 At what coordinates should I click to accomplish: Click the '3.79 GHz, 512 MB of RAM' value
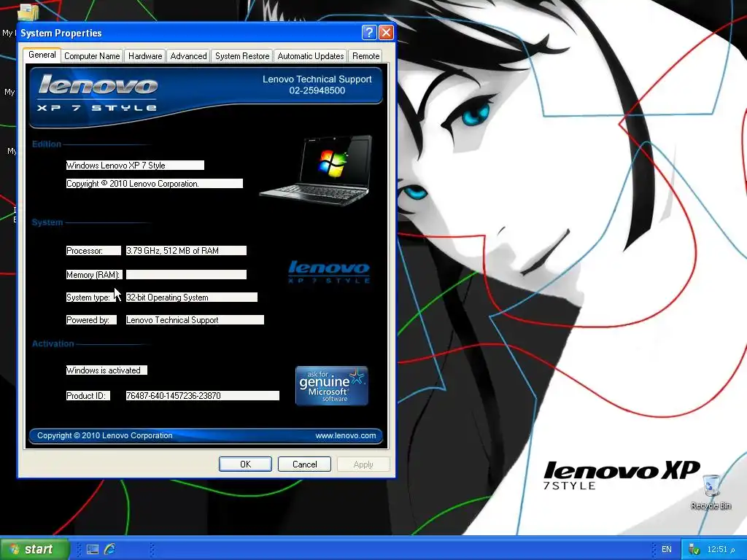coord(186,251)
